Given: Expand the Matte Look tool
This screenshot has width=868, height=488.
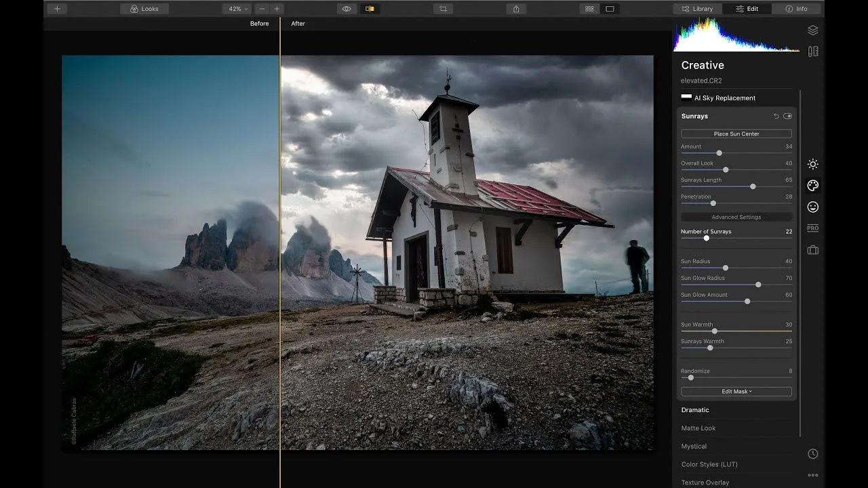Looking at the screenshot, I should (698, 428).
